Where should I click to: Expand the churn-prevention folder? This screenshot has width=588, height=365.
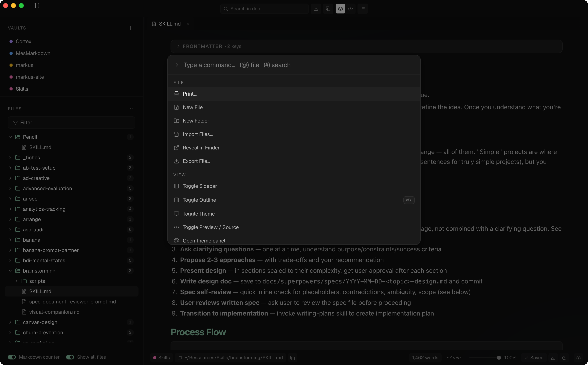(x=10, y=333)
